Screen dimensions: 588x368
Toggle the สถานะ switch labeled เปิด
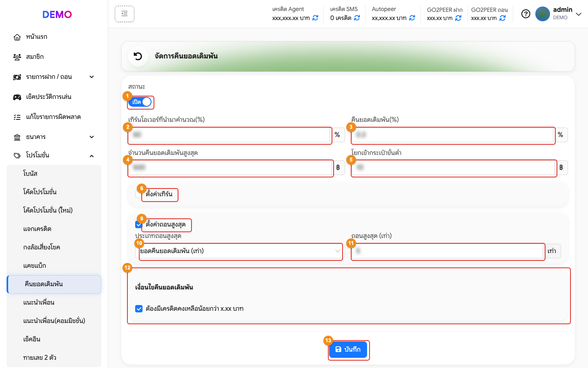click(x=140, y=102)
